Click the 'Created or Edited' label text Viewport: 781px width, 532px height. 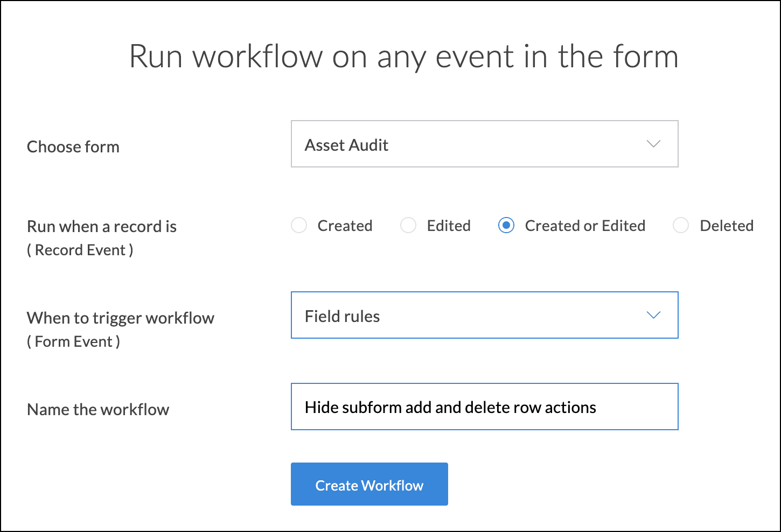pos(585,226)
